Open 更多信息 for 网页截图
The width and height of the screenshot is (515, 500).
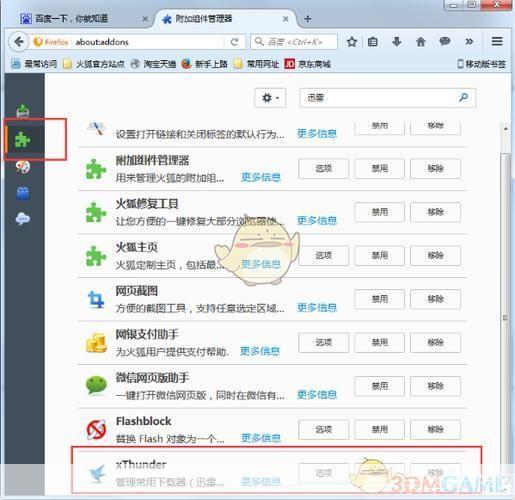[x=317, y=308]
